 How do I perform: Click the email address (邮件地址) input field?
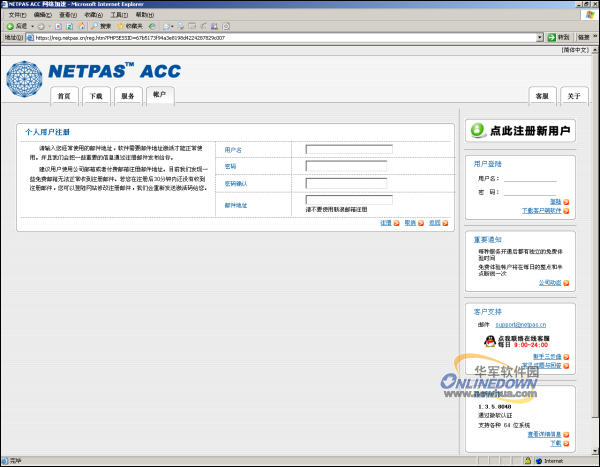(x=349, y=199)
